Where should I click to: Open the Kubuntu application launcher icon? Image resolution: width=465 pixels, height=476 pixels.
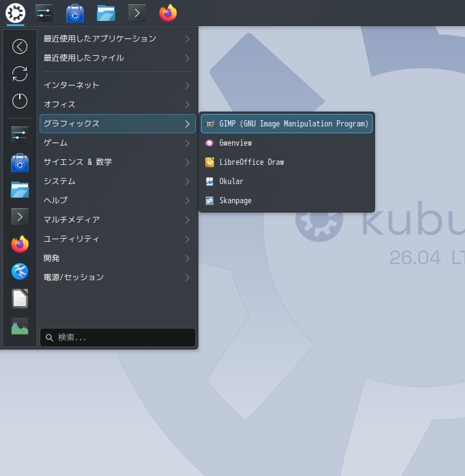tap(15, 13)
